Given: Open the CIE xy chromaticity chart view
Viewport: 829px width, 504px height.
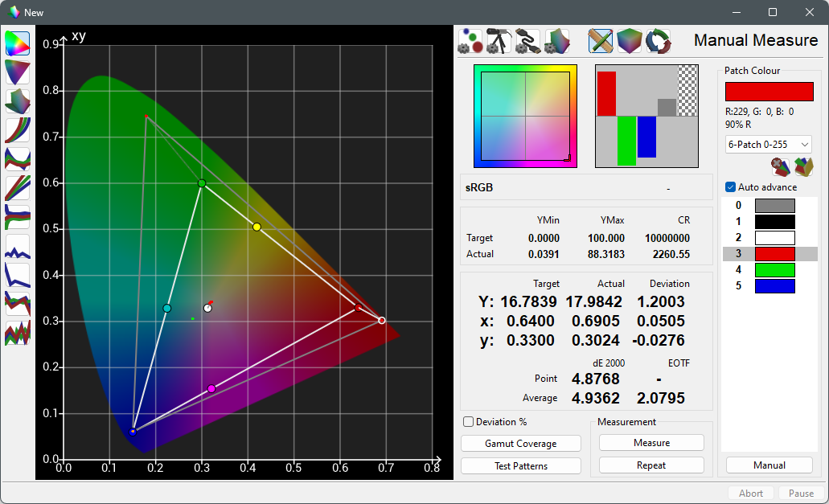Looking at the screenshot, I should [x=18, y=43].
